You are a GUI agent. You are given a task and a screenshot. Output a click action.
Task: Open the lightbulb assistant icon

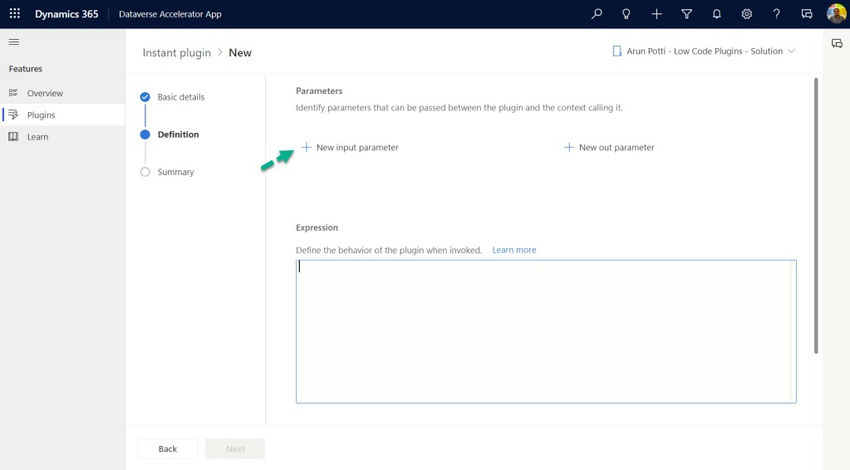pos(626,14)
